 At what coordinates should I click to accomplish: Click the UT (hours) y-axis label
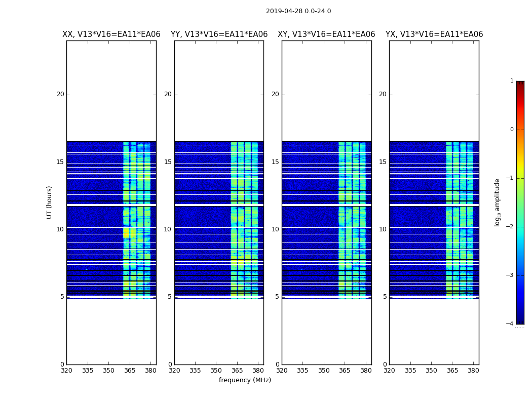pos(50,202)
